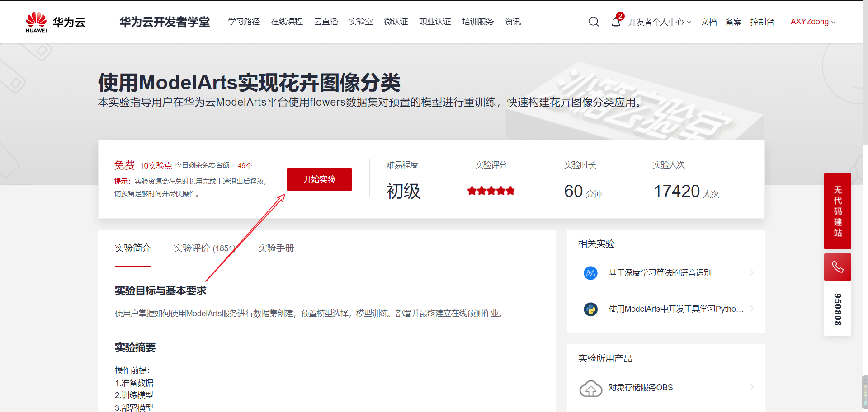Open the 微认证 navigation item
868x412 pixels.
click(x=396, y=22)
